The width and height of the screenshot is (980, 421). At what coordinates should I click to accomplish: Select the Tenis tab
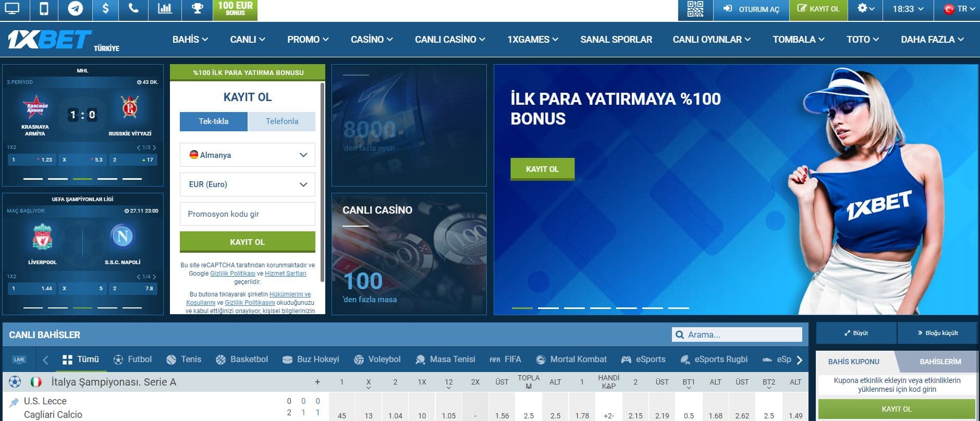click(x=183, y=360)
